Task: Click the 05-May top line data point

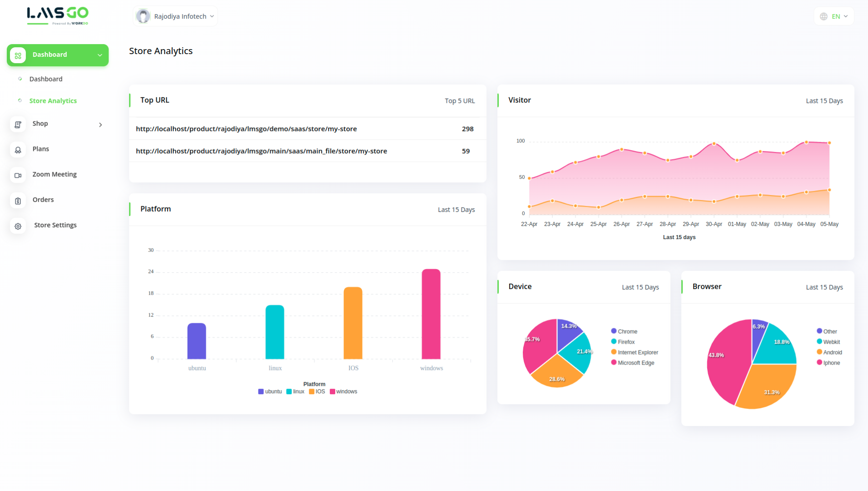Action: [829, 143]
